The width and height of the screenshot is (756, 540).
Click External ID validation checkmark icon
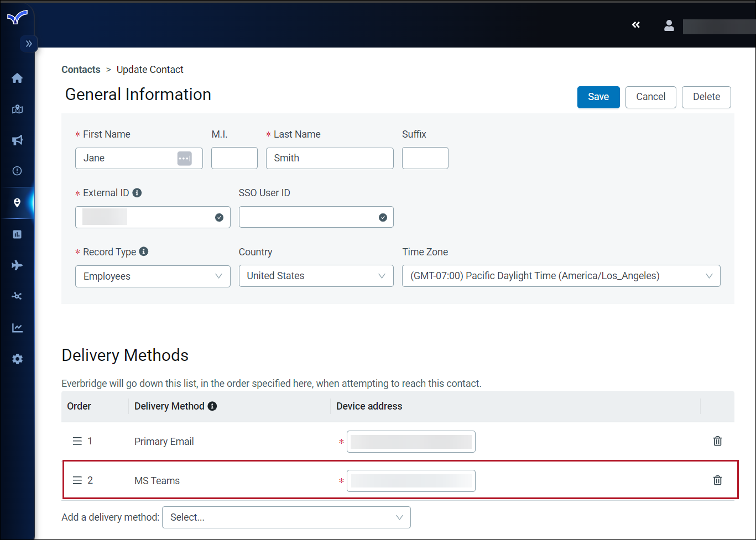[219, 218]
